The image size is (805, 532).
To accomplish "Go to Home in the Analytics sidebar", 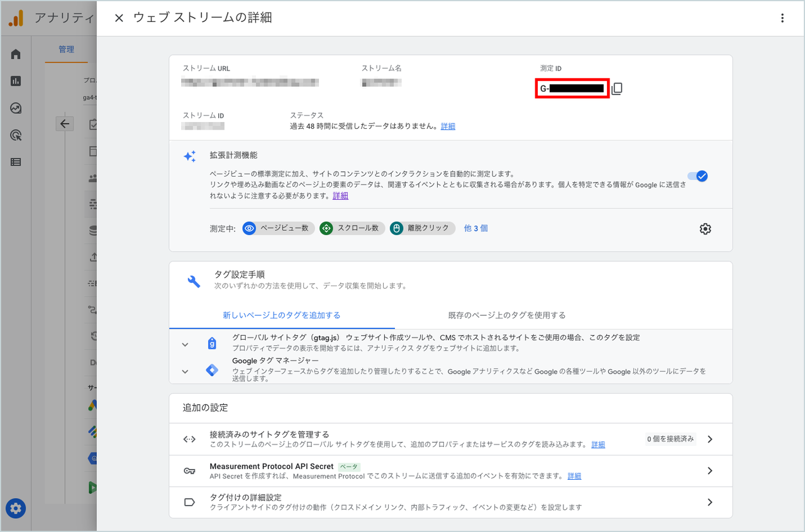I will (16, 54).
